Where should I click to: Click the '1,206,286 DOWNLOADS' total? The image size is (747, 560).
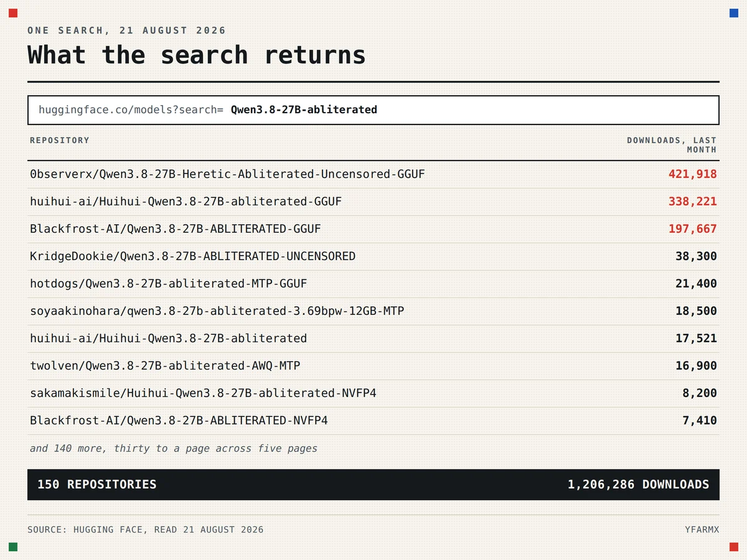pos(638,485)
